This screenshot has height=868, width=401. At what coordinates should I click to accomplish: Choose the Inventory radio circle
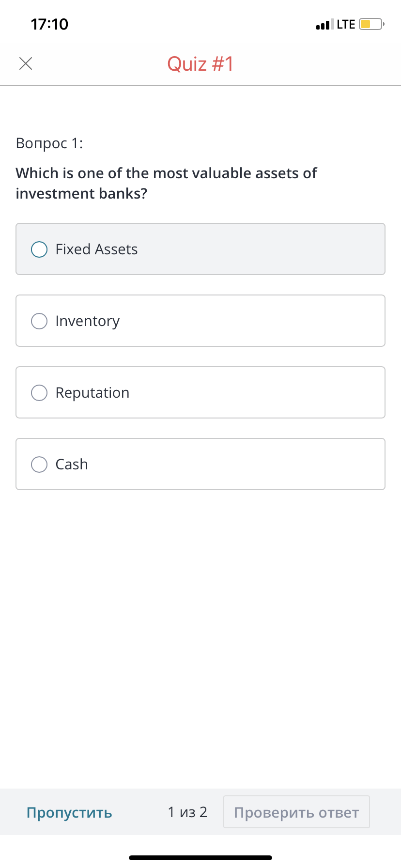[x=39, y=321]
